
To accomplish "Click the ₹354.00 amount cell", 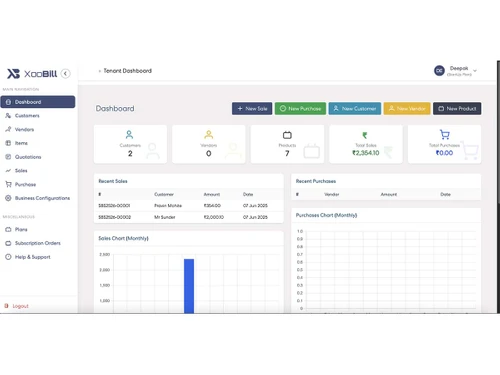I will pyautogui.click(x=212, y=206).
